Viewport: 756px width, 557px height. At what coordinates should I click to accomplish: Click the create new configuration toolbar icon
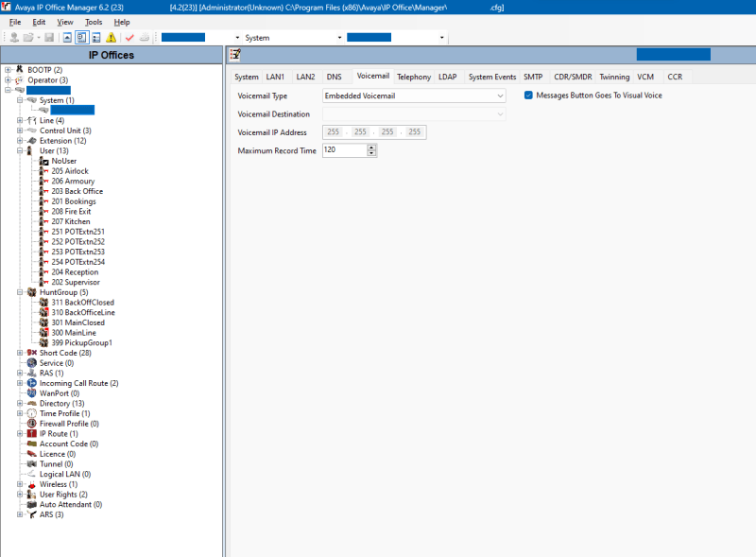[145, 37]
